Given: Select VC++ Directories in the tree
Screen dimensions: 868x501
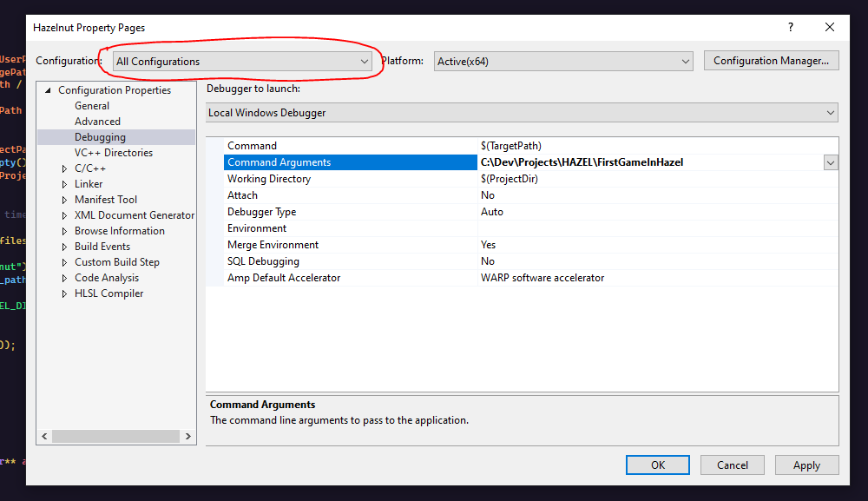Looking at the screenshot, I should (113, 153).
